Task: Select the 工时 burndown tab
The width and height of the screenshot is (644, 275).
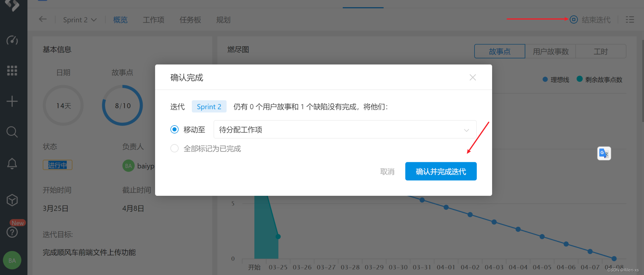Action: [601, 51]
